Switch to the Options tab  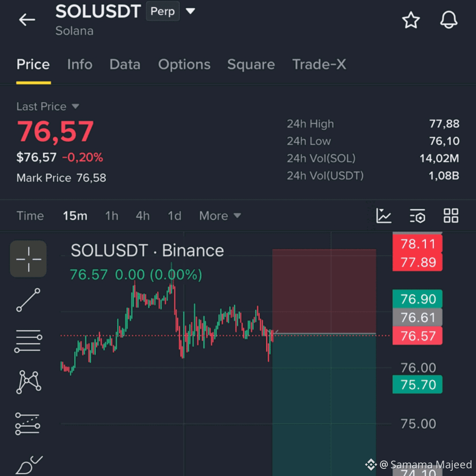point(184,64)
